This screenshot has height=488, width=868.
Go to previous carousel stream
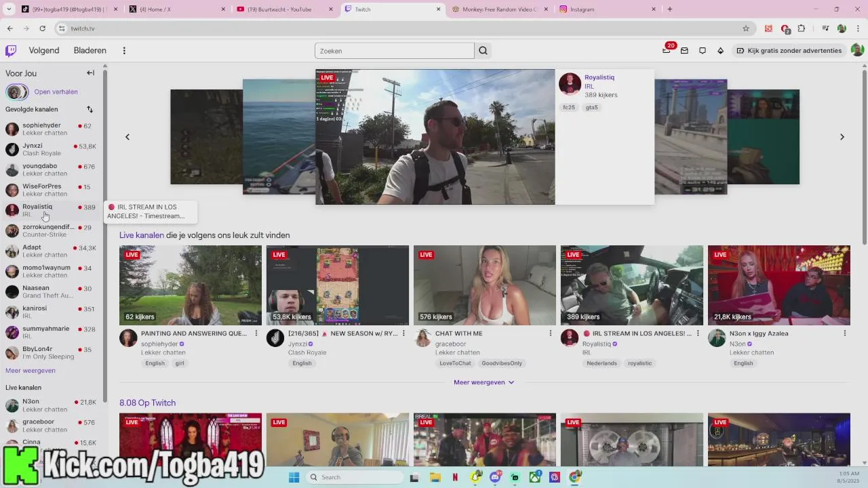[127, 137]
